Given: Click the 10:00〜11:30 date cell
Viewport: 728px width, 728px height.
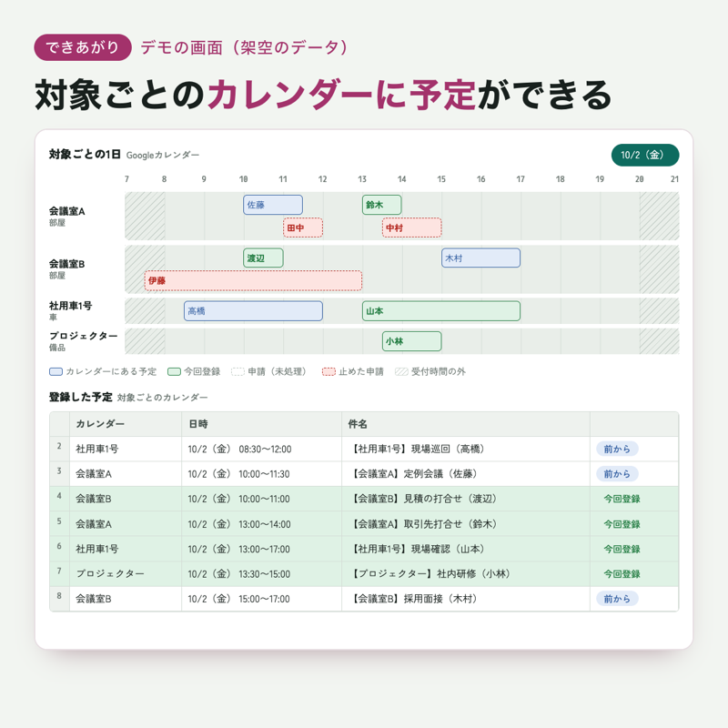Looking at the screenshot, I should pyautogui.click(x=262, y=474).
